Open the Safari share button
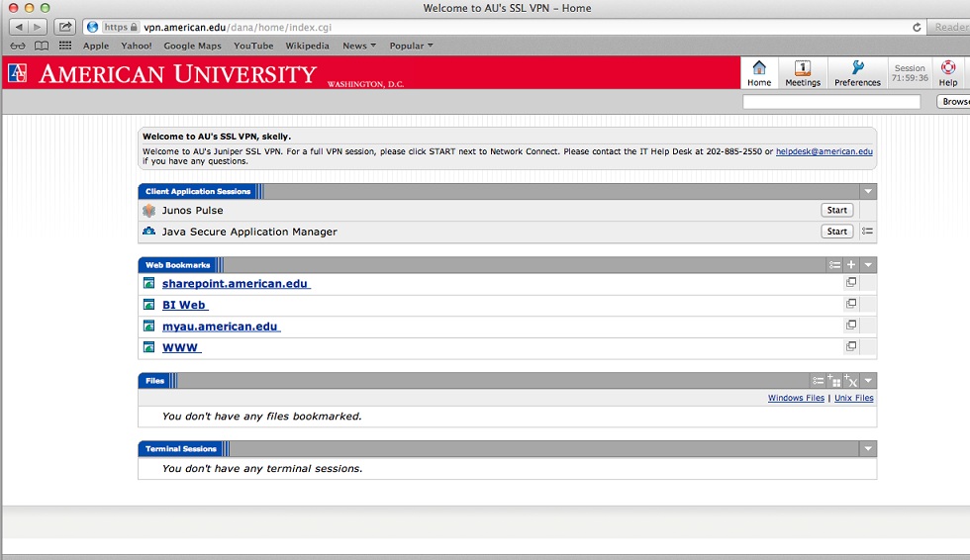Image resolution: width=970 pixels, height=560 pixels. 65,27
